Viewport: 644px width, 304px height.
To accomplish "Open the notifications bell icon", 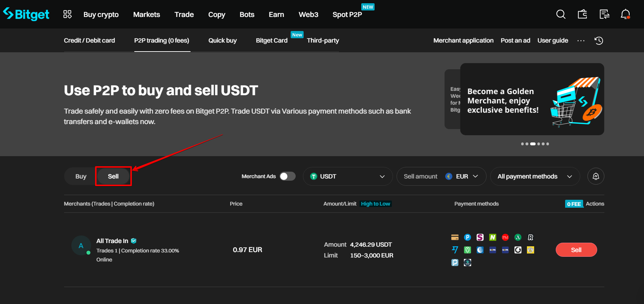I will pyautogui.click(x=626, y=14).
